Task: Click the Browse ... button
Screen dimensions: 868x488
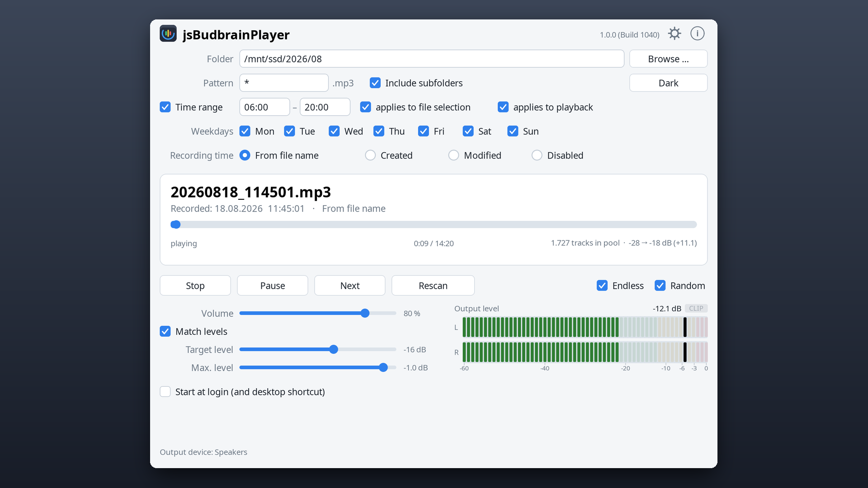Action: point(668,59)
